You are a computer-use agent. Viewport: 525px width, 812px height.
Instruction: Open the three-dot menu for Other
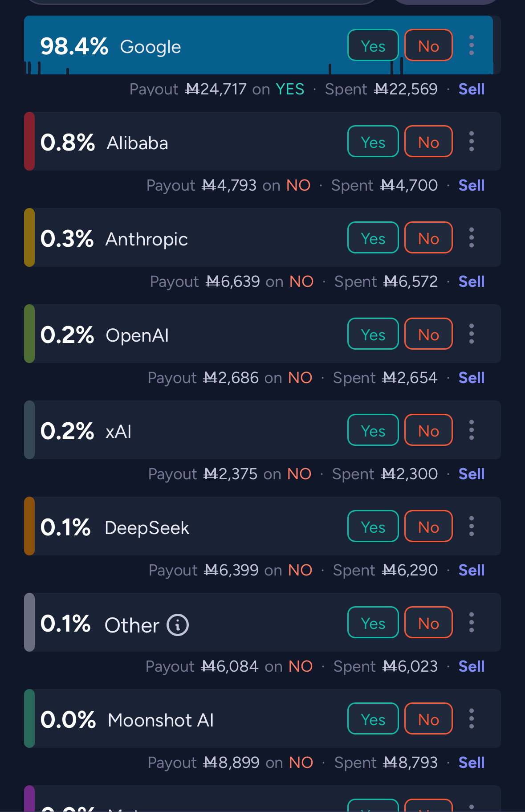[471, 623]
